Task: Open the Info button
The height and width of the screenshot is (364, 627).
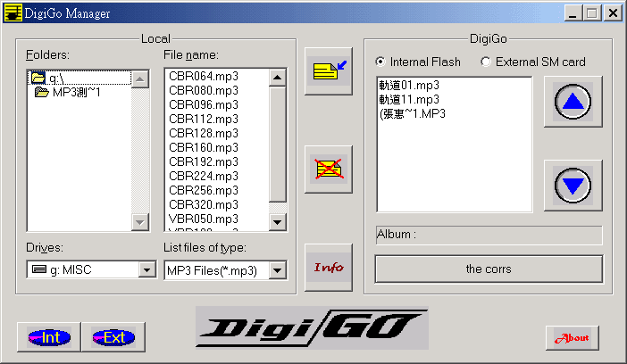Action: click(x=329, y=268)
